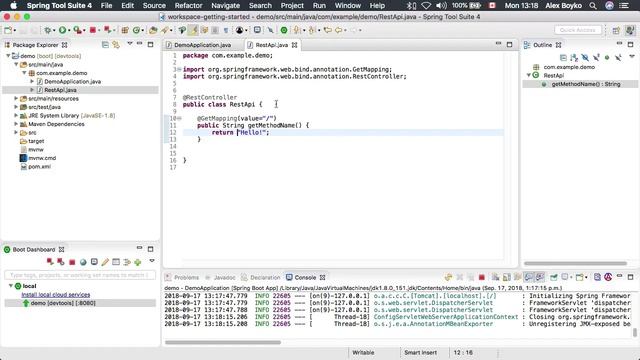Click the Hide Fields icon in Outline toolbar
Viewport: 640px width, 360px height.
tap(585, 58)
